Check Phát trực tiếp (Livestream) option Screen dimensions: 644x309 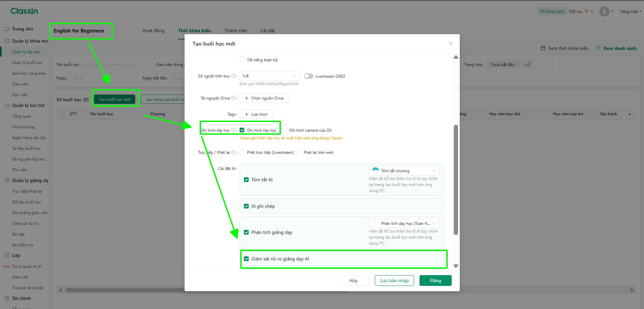point(242,152)
